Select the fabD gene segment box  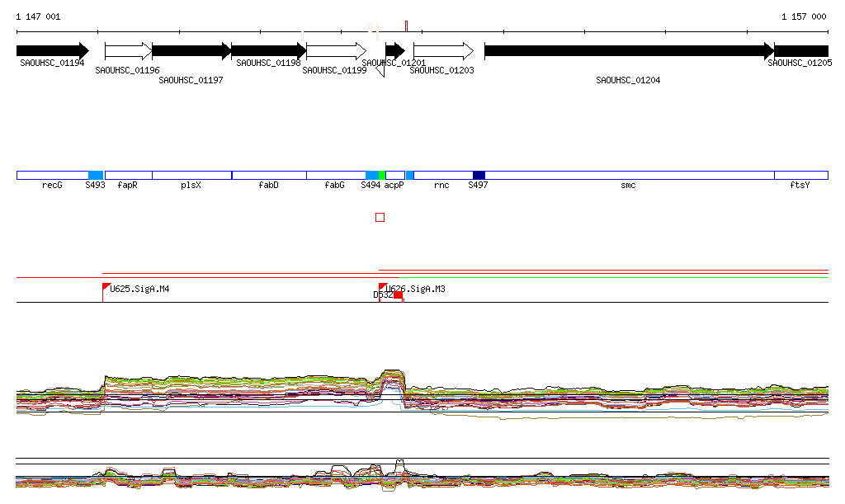click(x=269, y=175)
